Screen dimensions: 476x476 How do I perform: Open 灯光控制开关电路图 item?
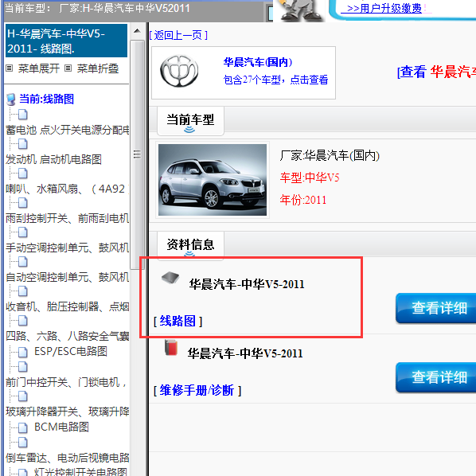80,471
